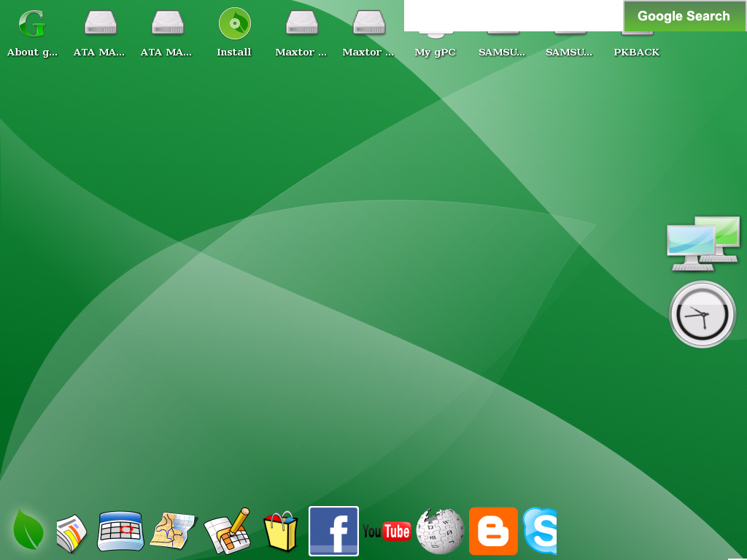Launch Facebook from the dock

click(x=333, y=531)
